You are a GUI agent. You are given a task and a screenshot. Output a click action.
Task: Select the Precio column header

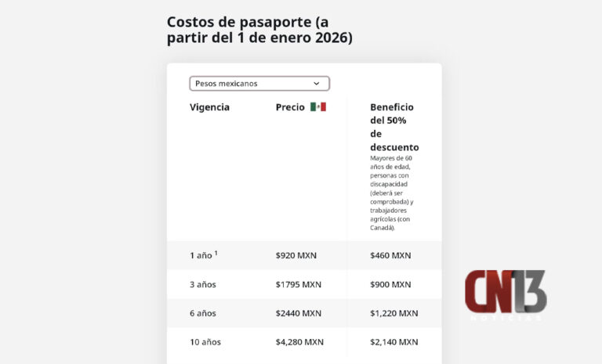(x=290, y=107)
